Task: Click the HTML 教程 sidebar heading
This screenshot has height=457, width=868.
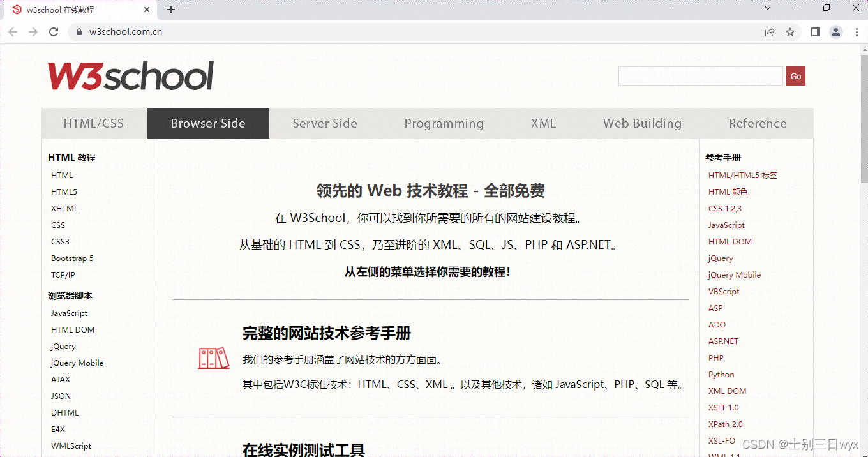Action: [x=71, y=158]
